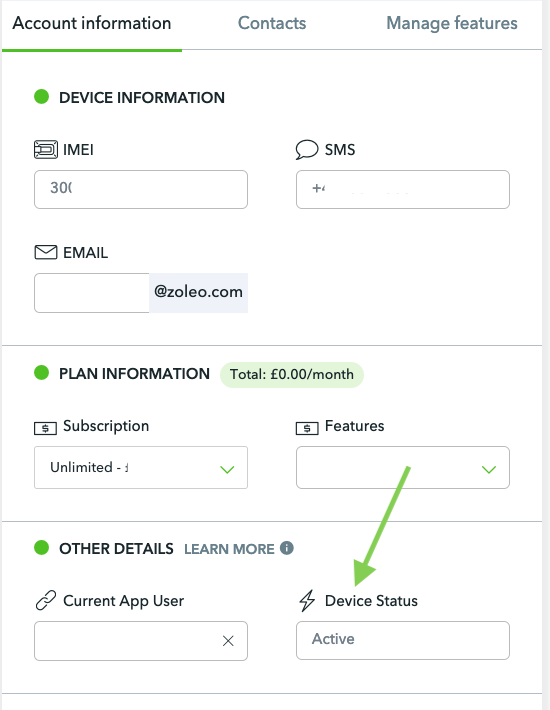Click the IMEI device icon
Screen dimensions: 550x710
[x=46, y=149]
